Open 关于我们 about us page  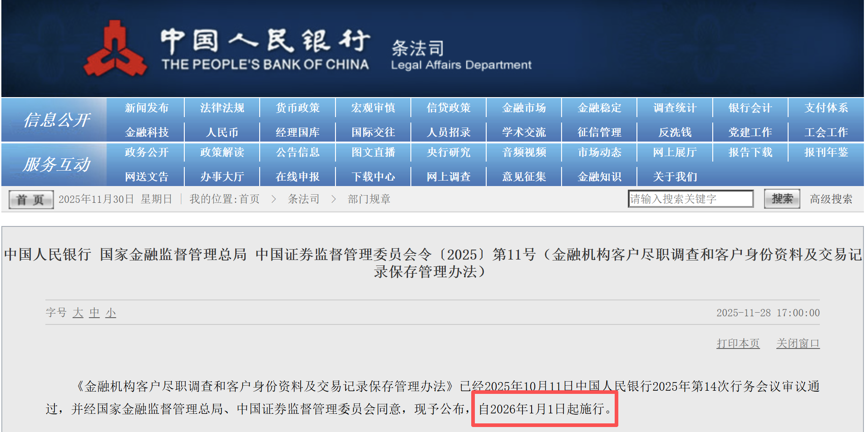click(x=675, y=177)
